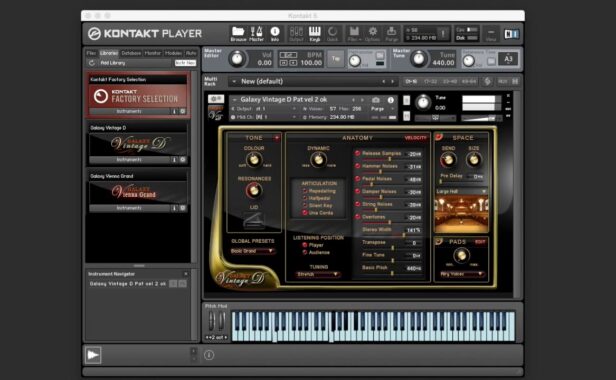616x380 pixels.
Task: Open the Tuning Stretch dropdown
Action: [x=317, y=274]
